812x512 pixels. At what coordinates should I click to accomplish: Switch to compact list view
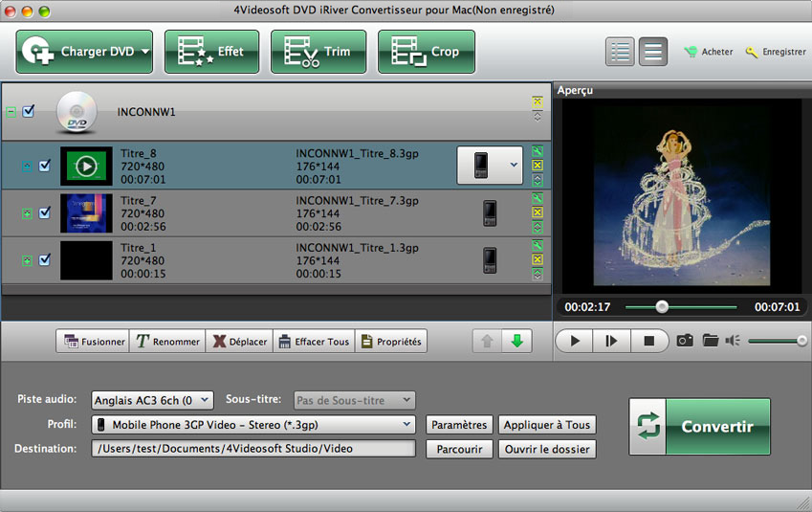[653, 52]
